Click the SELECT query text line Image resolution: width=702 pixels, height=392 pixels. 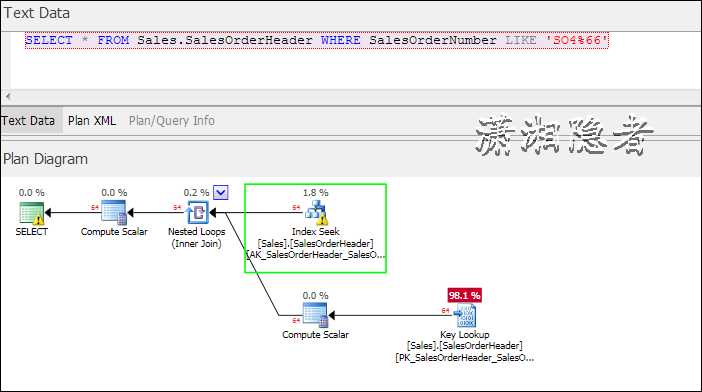(x=317, y=40)
